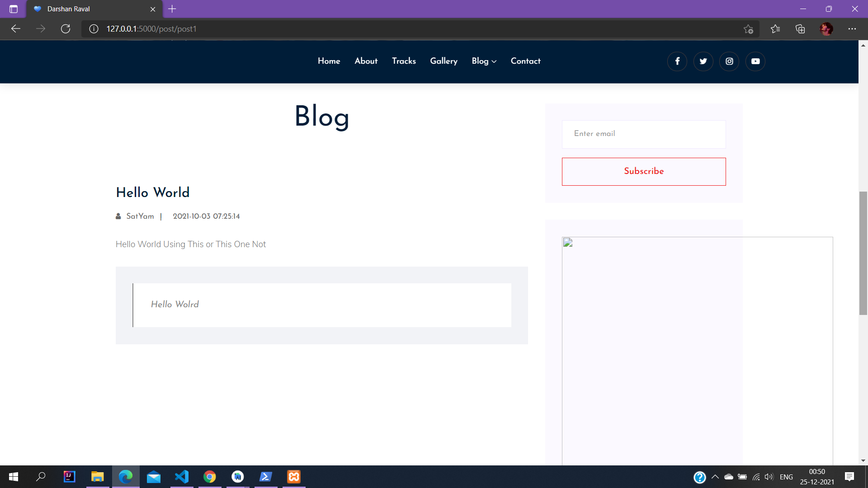868x488 pixels.
Task: Visit the Instagram profile
Action: tap(729, 61)
